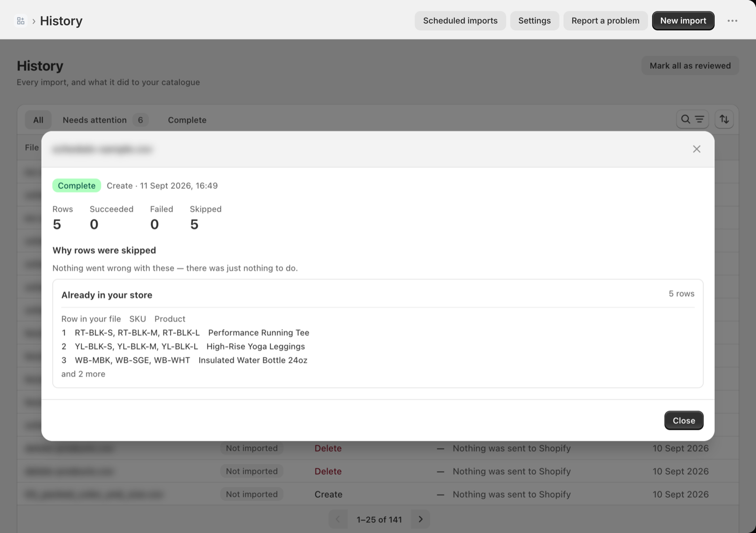
Task: Go to previous page of import history
Action: coord(338,519)
